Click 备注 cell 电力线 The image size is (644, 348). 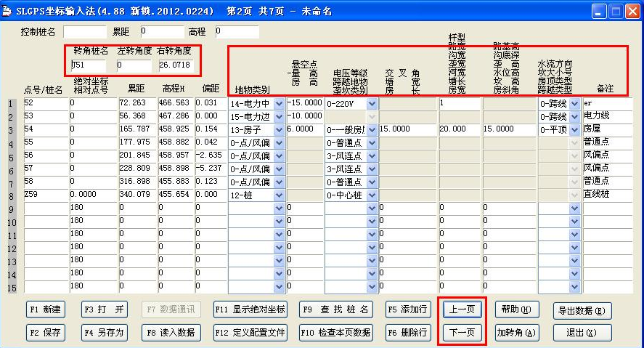coord(608,116)
